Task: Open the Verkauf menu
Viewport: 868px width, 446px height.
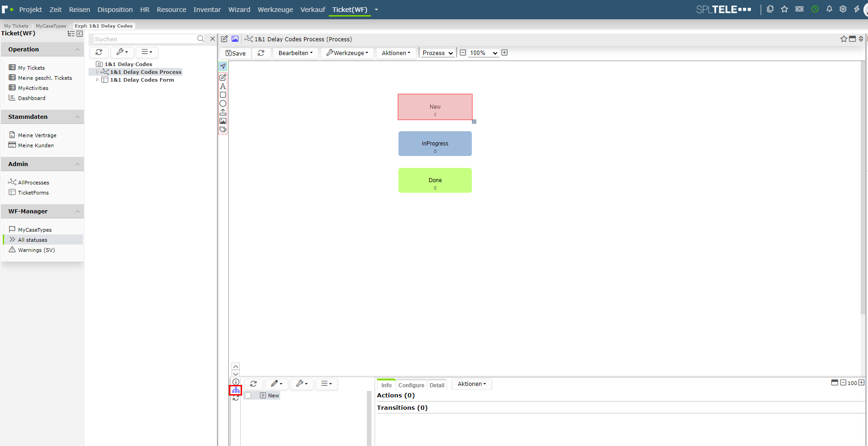Action: pyautogui.click(x=313, y=9)
